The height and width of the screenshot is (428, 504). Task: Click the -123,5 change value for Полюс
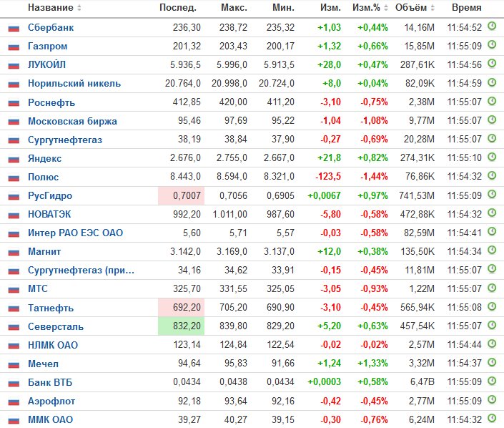[328, 177]
